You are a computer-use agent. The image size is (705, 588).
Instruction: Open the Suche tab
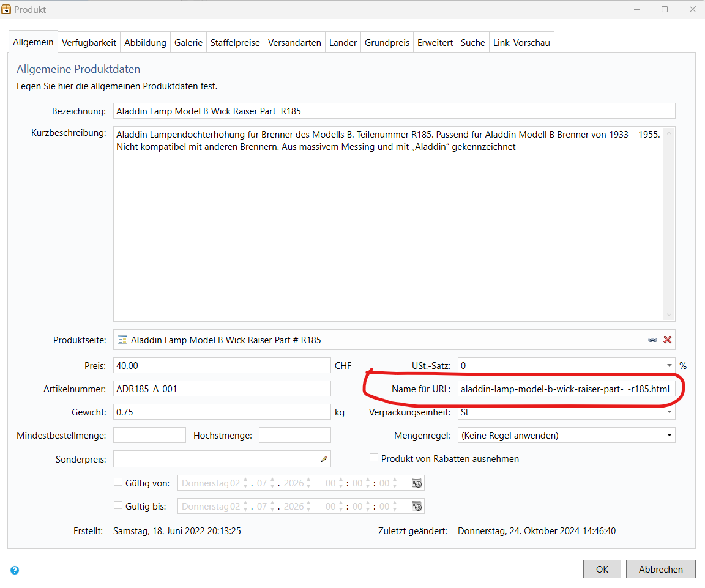pos(473,43)
